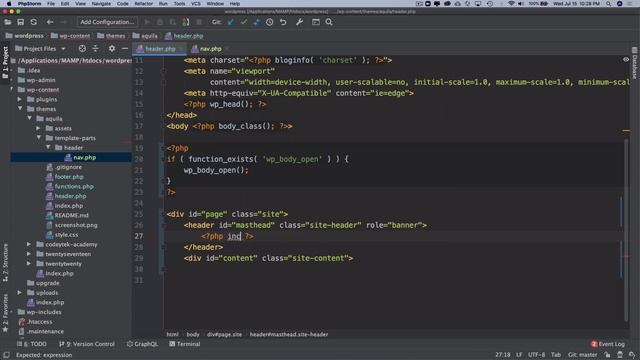
Task: Click the editor vertical scrollbar
Action: [x=626, y=229]
